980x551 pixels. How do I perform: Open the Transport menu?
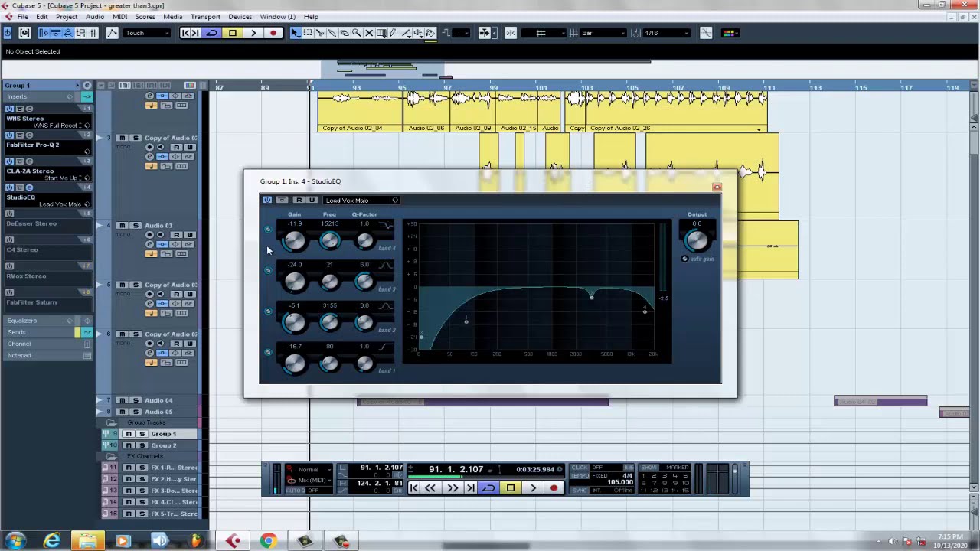205,16
